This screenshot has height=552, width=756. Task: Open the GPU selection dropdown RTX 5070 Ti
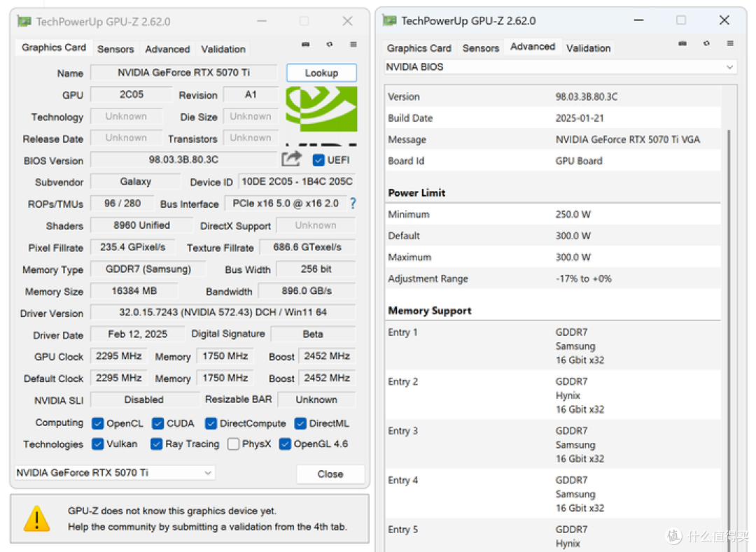pos(115,473)
